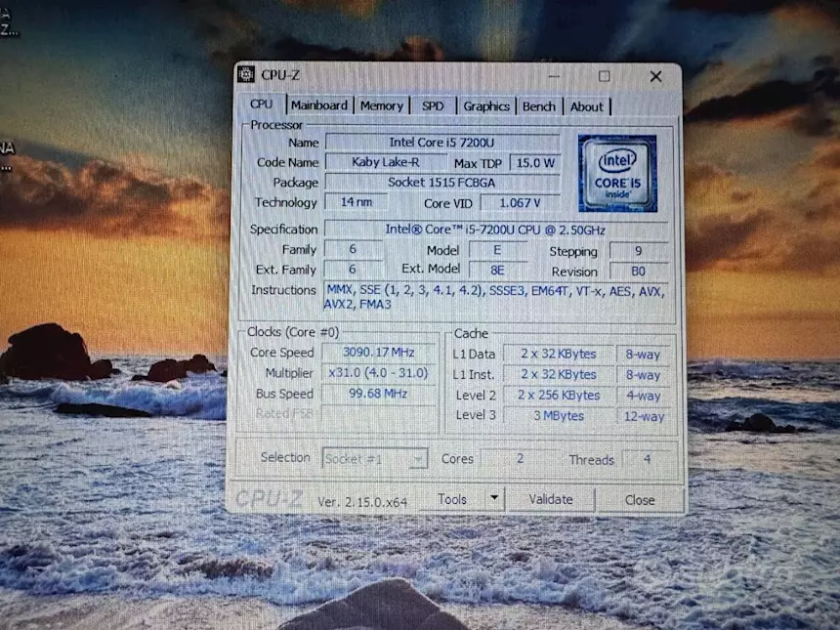Click the L1 Data 8-way cell
840x630 pixels.
point(643,355)
